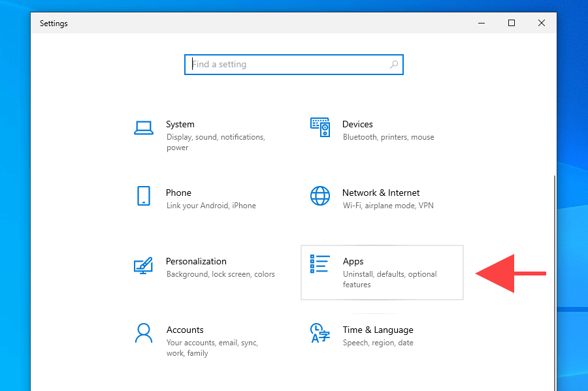Image resolution: width=588 pixels, height=391 pixels.
Task: Click "Uninstall, defaults, optional features" description
Action: pos(389,279)
